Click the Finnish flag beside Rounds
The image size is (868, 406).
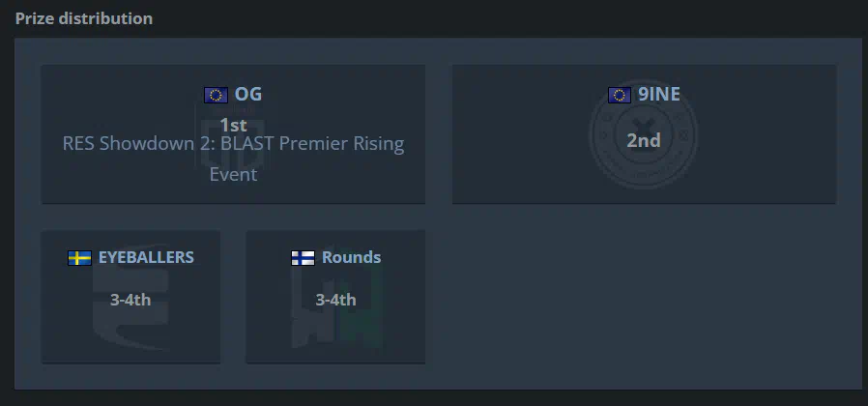pyautogui.click(x=303, y=258)
